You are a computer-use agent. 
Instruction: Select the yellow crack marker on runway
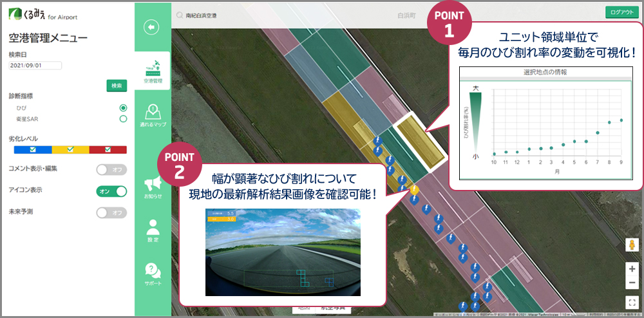[x=415, y=190]
